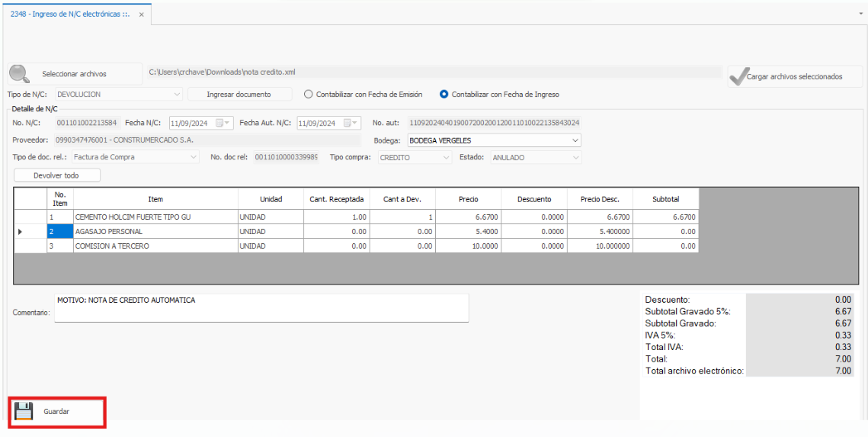Click the row indicator arrow beside item 2
This screenshot has height=437, width=868.
click(20, 231)
